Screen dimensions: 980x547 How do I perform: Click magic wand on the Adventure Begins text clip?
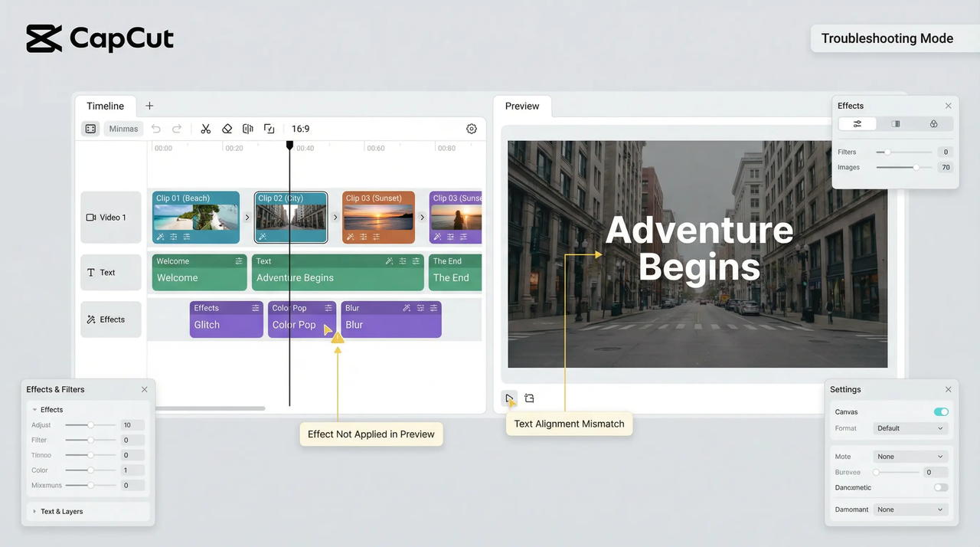pos(389,261)
